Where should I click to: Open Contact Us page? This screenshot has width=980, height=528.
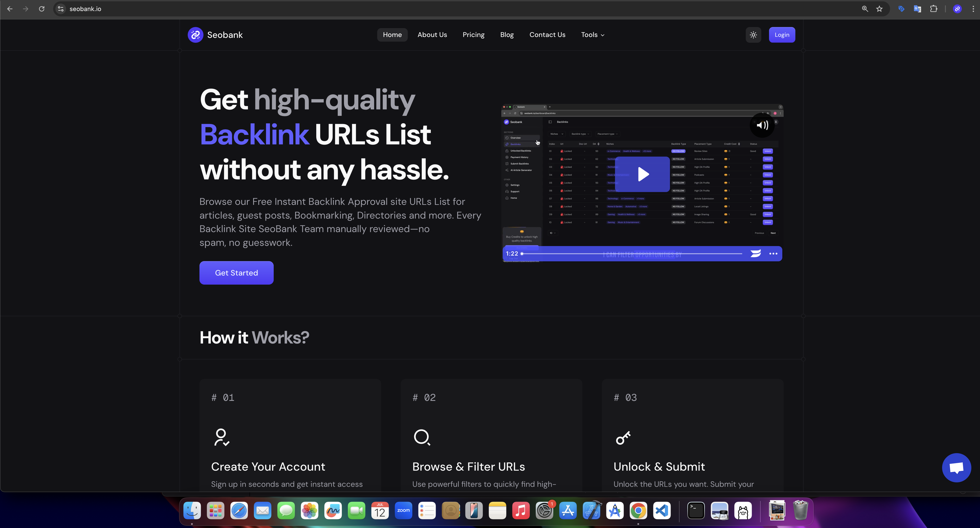click(x=547, y=35)
